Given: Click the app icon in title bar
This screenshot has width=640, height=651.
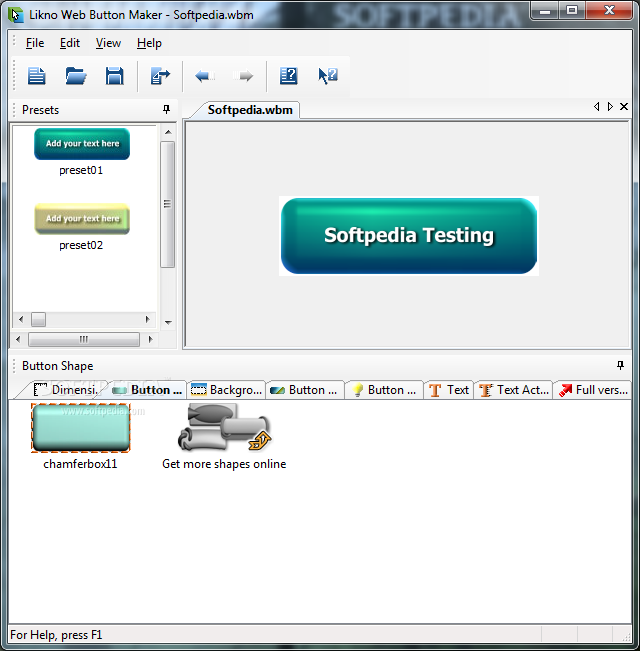Looking at the screenshot, I should click(16, 15).
